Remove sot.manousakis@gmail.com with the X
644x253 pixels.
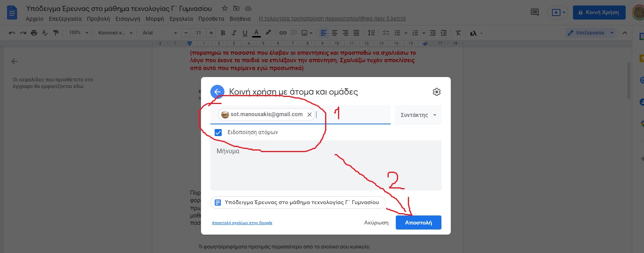(310, 115)
